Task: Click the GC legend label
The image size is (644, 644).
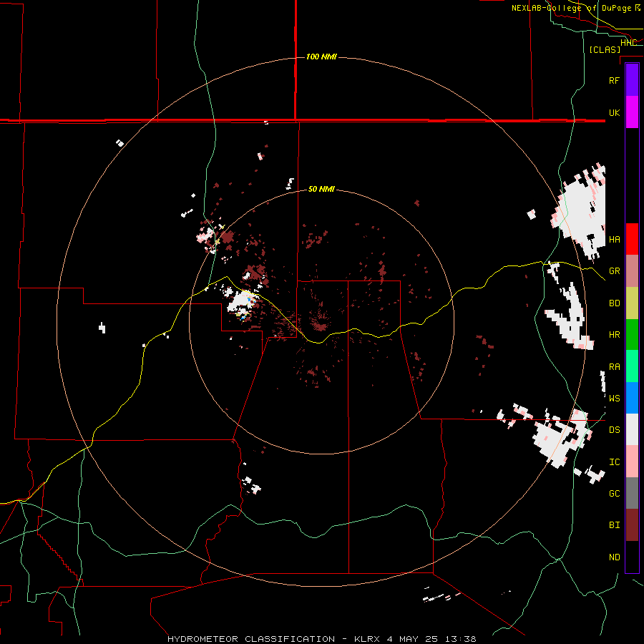Action: tap(614, 493)
